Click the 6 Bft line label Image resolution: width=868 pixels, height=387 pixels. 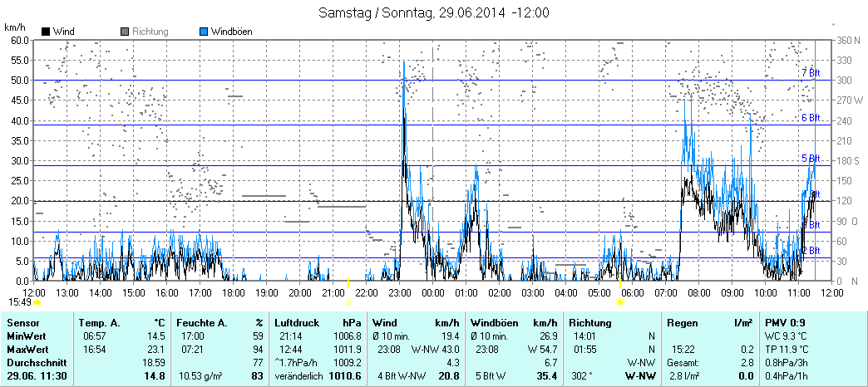[x=810, y=118]
